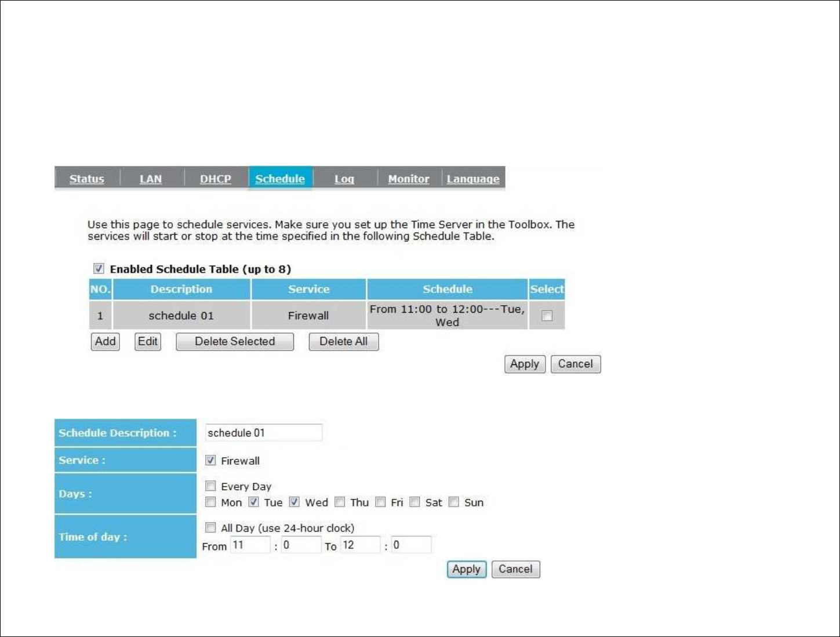The width and height of the screenshot is (840, 637).
Task: Open the Monitor tab
Action: point(409,179)
